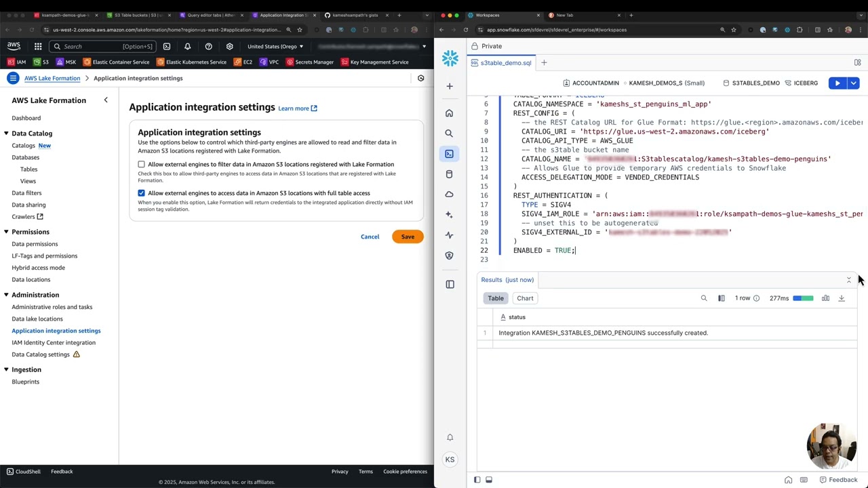Open Elastic Kubernetes Service shortcut
This screenshot has height=488, width=868.
[x=191, y=62]
